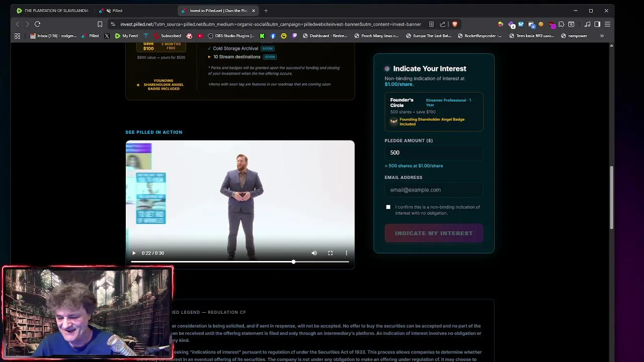Click the '10 Stream destinations' feature text

click(237, 57)
